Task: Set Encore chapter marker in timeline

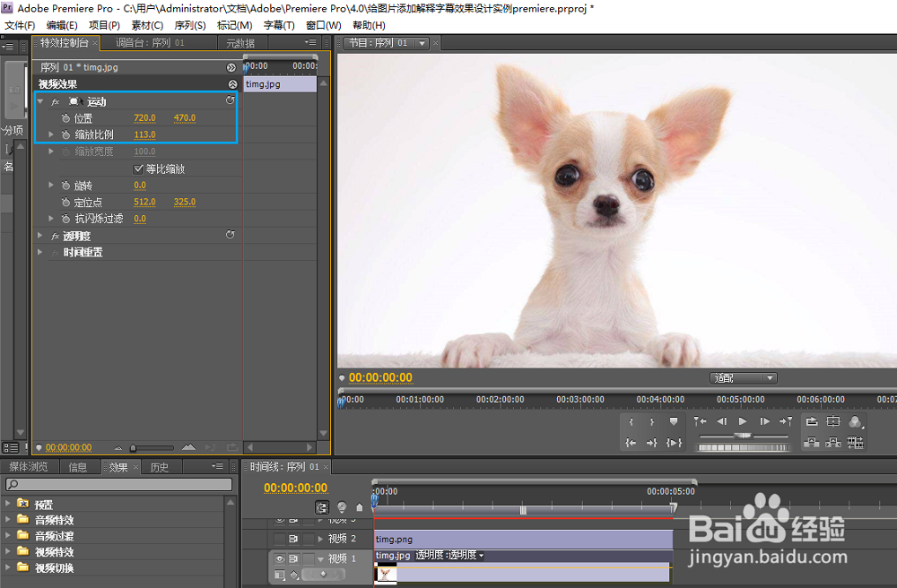Action: click(342, 506)
